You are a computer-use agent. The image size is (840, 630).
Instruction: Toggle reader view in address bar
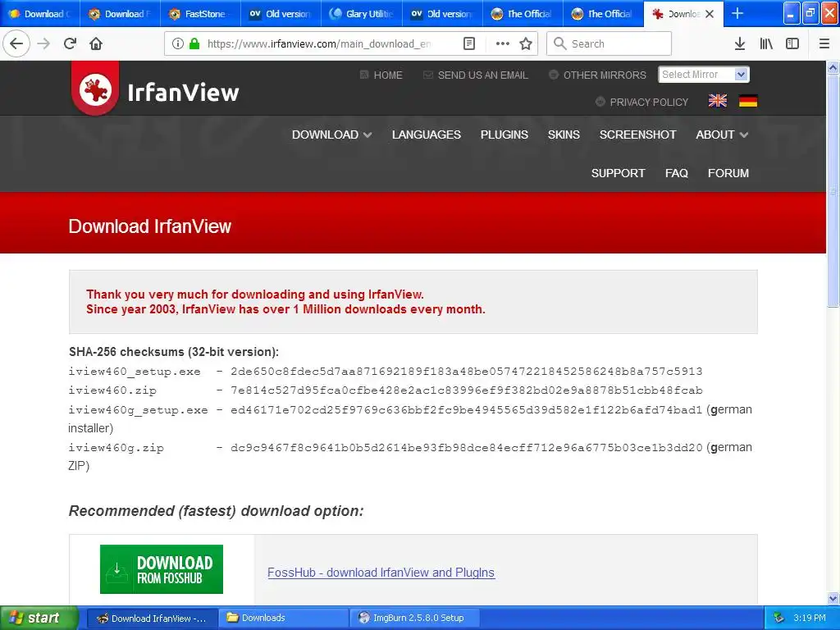468,43
